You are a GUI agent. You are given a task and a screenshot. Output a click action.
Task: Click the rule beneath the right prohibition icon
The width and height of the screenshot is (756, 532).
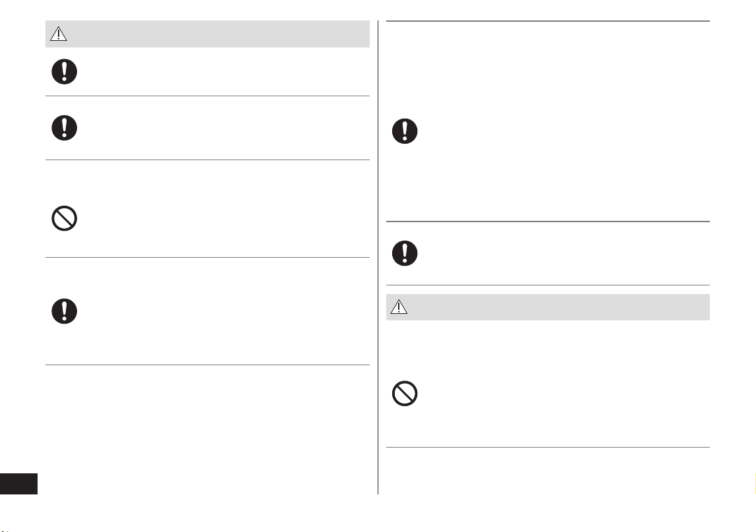coord(548,447)
